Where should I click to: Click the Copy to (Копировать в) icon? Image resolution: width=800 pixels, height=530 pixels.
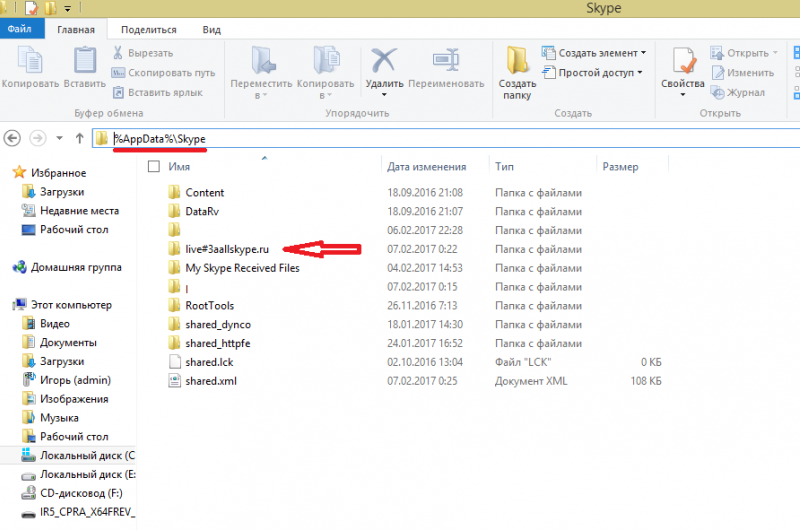pos(326,60)
